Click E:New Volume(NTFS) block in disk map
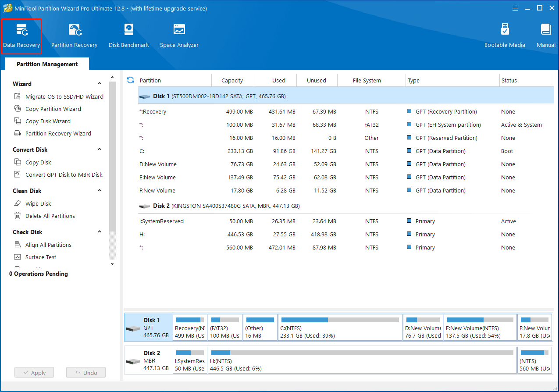Screen dimensions: 559x392 point(480,328)
